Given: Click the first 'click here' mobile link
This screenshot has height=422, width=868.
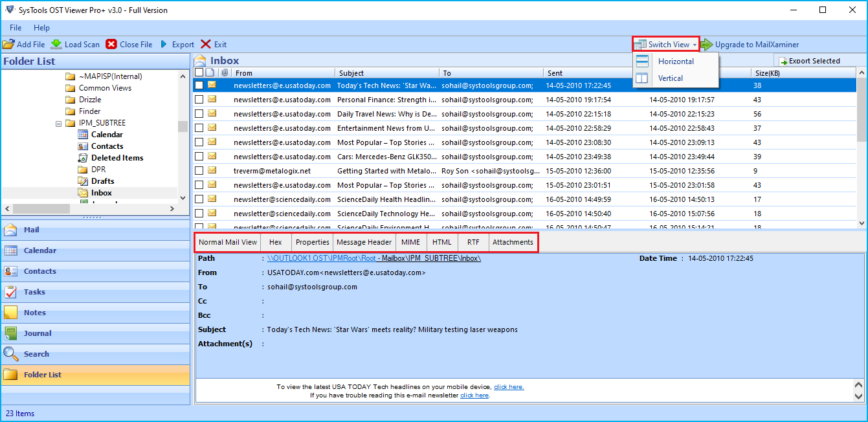Looking at the screenshot, I should pyautogui.click(x=509, y=387).
